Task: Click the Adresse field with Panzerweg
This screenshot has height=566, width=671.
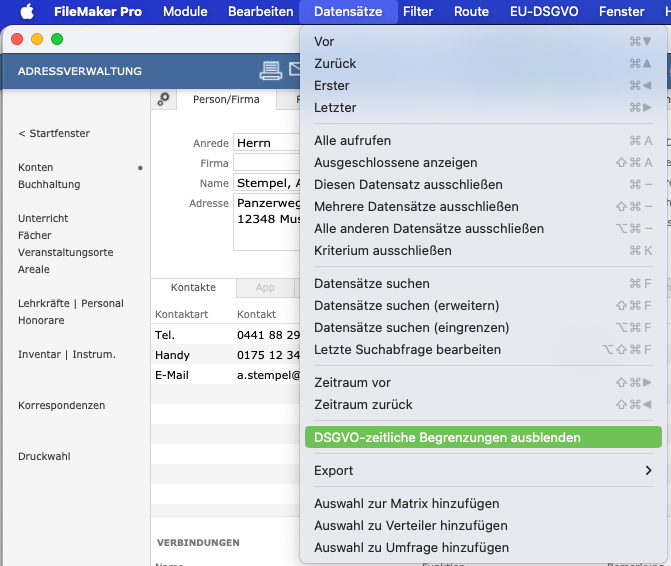Action: tap(267, 222)
